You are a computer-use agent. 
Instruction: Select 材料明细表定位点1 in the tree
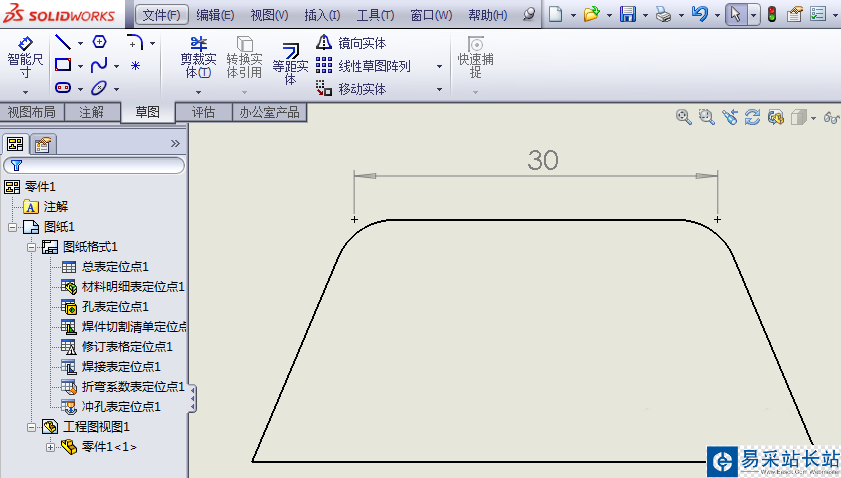tap(123, 287)
